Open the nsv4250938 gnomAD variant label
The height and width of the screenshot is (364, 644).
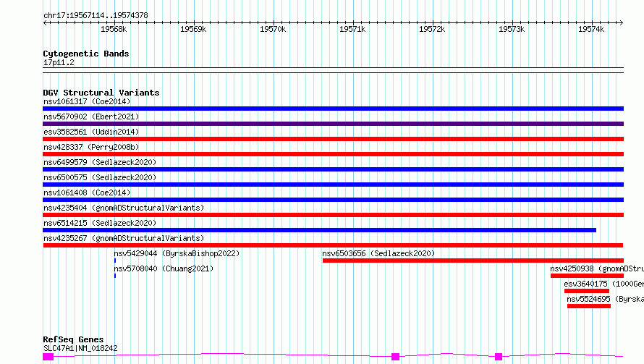tap(597, 268)
